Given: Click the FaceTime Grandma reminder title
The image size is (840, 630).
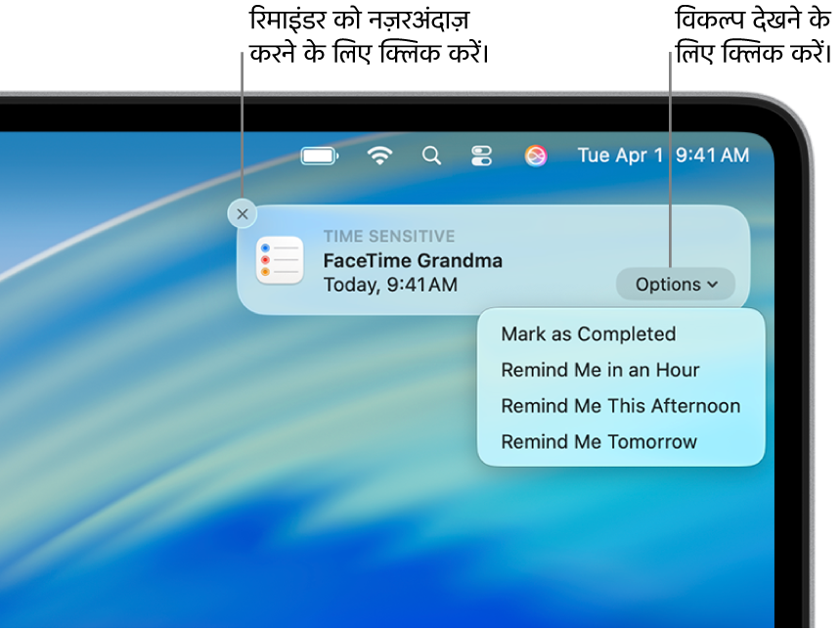Looking at the screenshot, I should tap(413, 261).
